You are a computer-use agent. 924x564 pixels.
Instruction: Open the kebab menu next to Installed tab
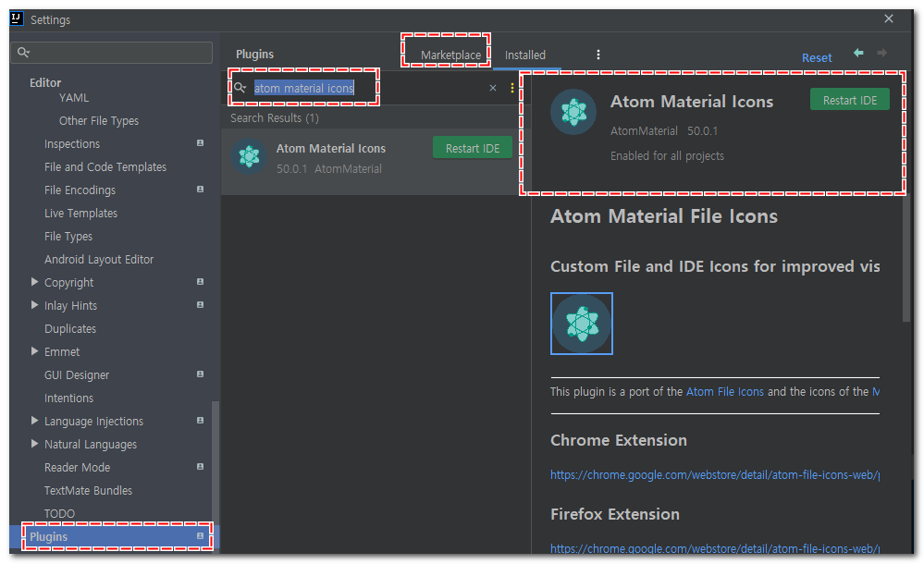click(x=598, y=55)
